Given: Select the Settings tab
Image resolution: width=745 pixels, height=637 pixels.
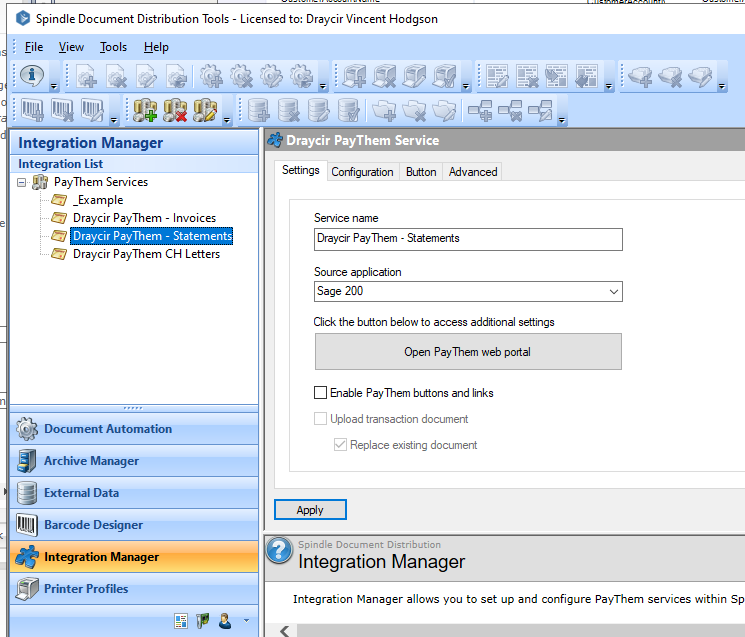Looking at the screenshot, I should point(300,170).
